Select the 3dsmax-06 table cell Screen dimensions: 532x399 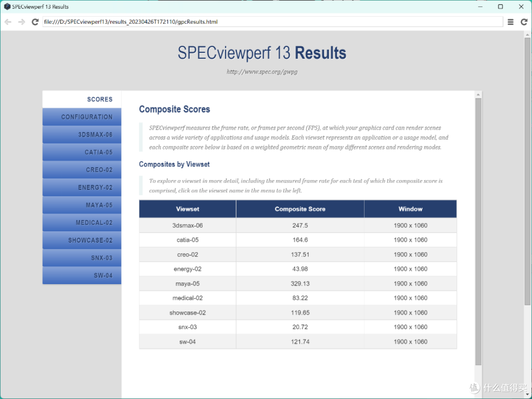188,225
